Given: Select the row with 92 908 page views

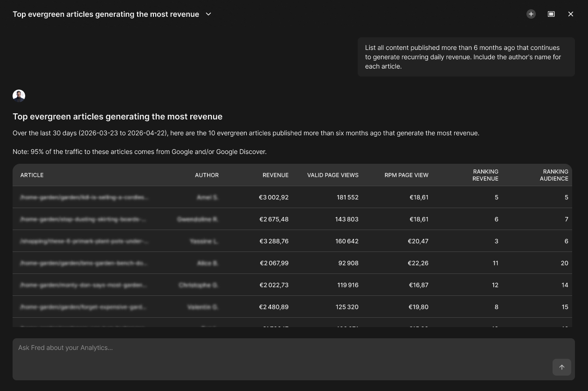Looking at the screenshot, I should click(292, 263).
